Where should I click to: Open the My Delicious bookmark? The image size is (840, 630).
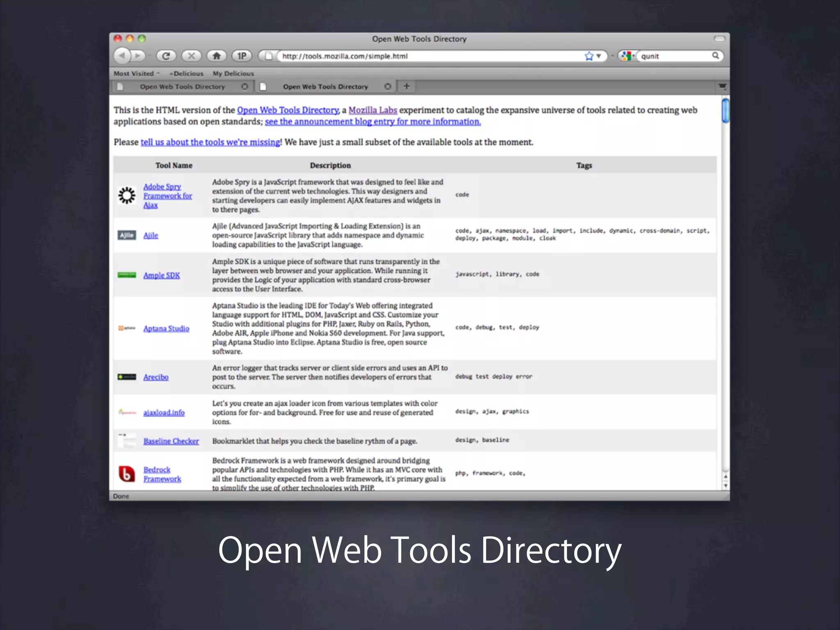pos(233,73)
